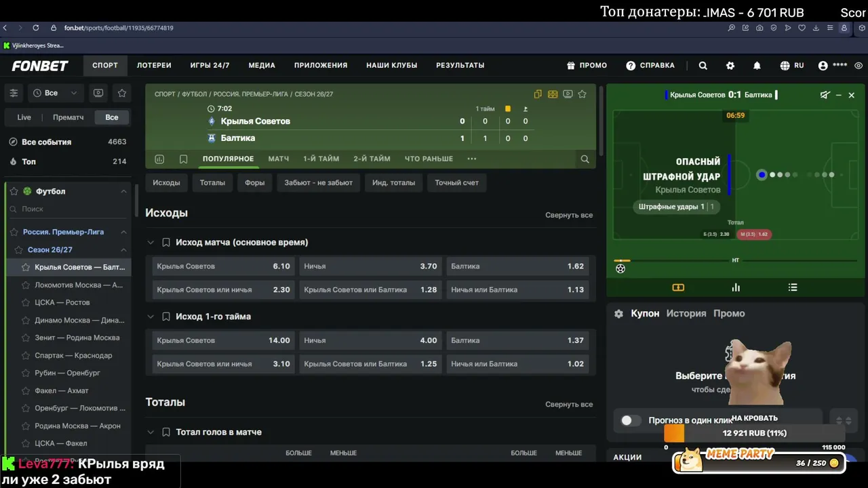The width and height of the screenshot is (868, 488).
Task: Collapse the Исход матча market chevron
Action: pyautogui.click(x=151, y=242)
